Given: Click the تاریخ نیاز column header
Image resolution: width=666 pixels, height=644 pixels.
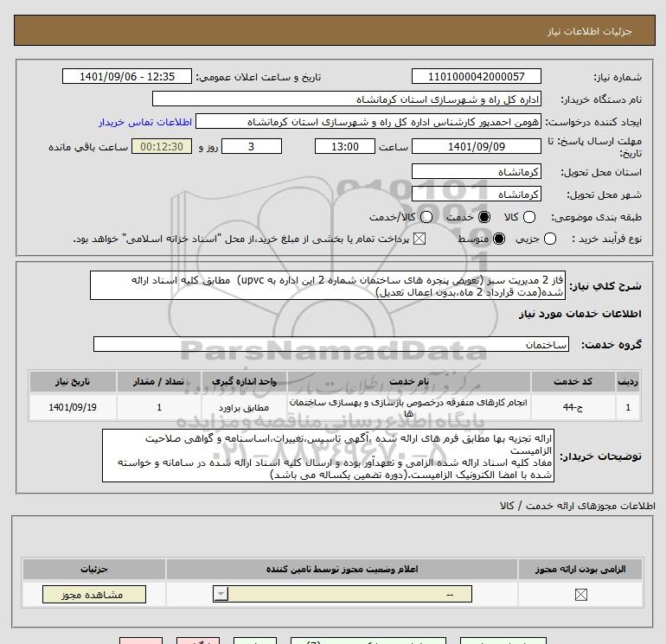Looking at the screenshot, I should point(73,381).
